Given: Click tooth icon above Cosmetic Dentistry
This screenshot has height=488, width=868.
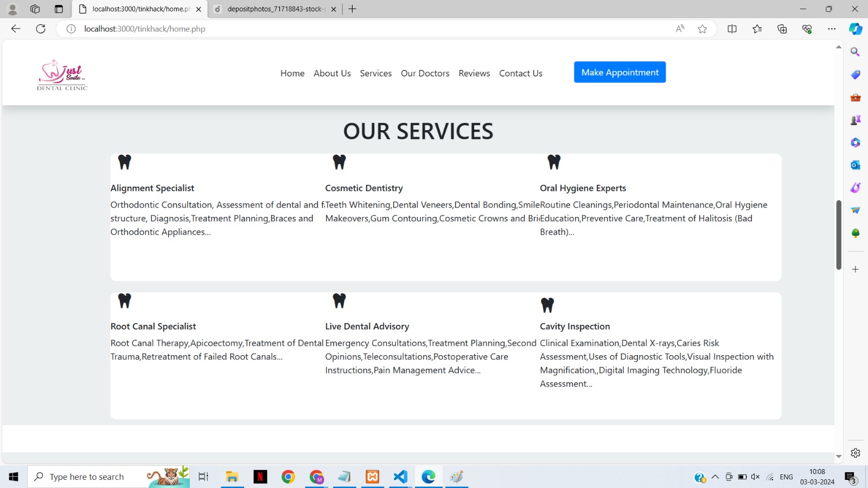Looking at the screenshot, I should click(x=340, y=162).
